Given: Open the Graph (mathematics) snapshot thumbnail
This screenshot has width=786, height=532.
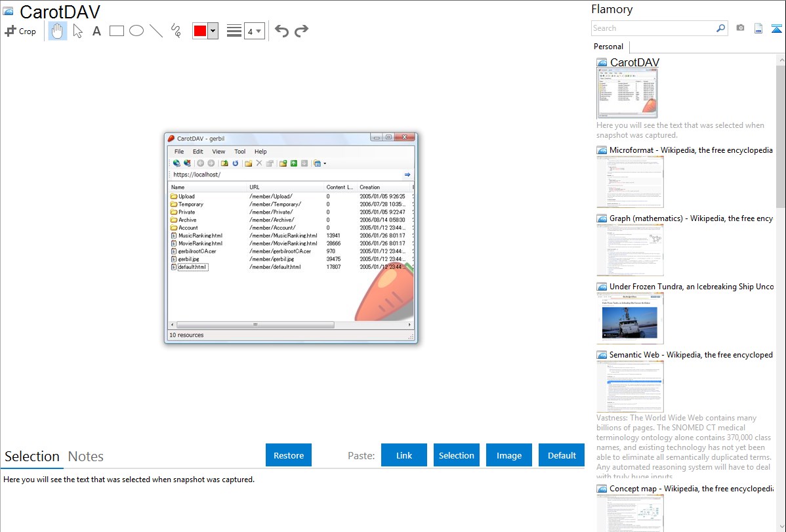Looking at the screenshot, I should tap(630, 250).
